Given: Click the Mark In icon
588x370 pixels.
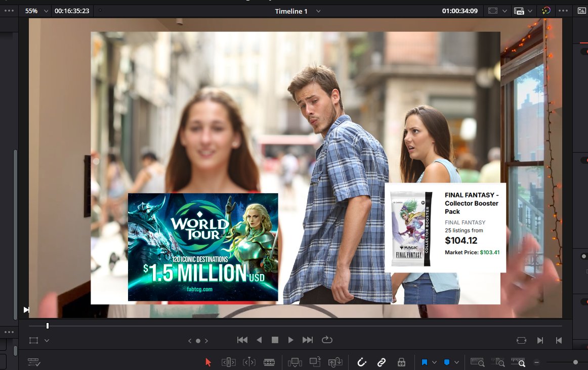Looking at the screenshot, I should point(540,340).
